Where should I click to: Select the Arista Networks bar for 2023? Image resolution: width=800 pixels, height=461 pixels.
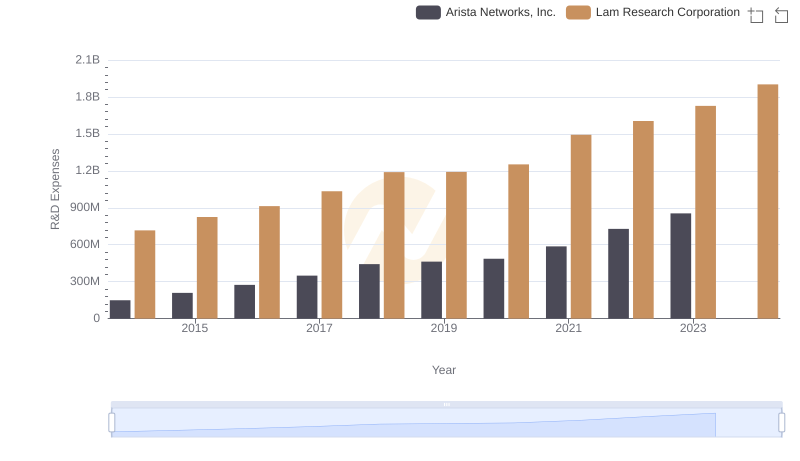coord(680,265)
